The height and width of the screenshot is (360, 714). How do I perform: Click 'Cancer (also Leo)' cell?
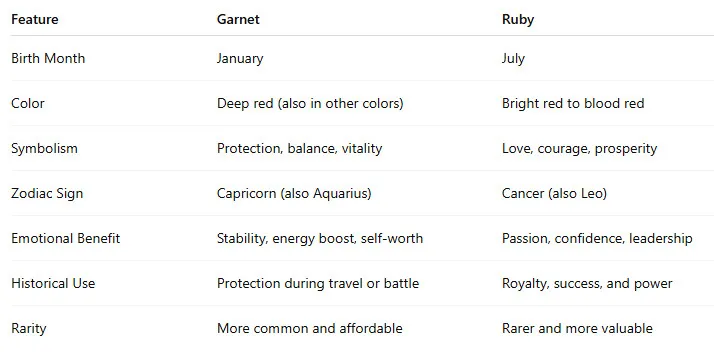point(554,193)
